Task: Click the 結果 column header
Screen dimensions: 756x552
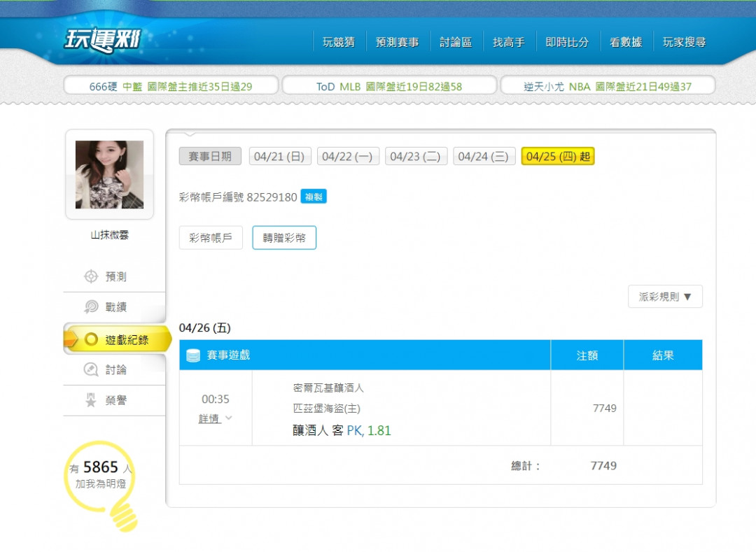Action: pyautogui.click(x=663, y=355)
